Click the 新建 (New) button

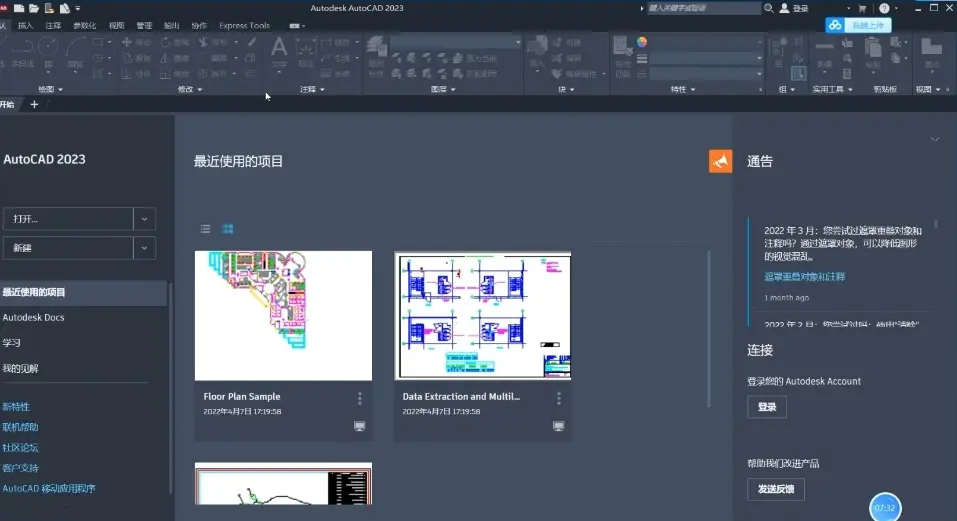[68, 248]
